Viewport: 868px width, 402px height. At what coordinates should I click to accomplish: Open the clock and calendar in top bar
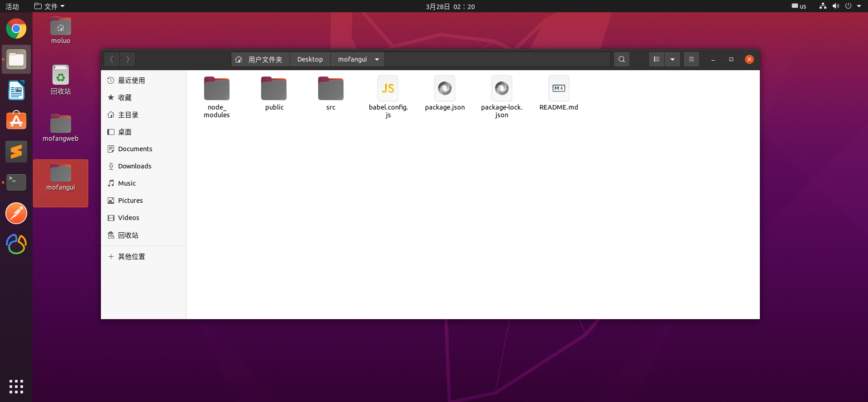point(450,6)
